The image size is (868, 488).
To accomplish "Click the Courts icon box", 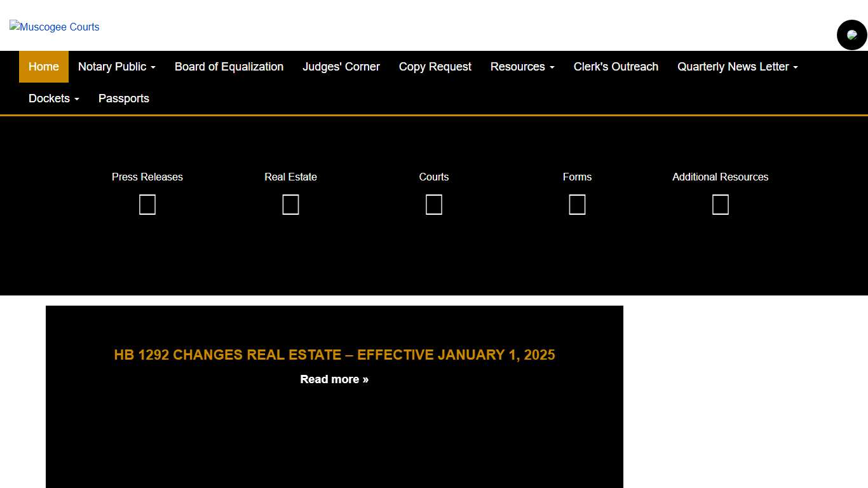I will (x=434, y=205).
